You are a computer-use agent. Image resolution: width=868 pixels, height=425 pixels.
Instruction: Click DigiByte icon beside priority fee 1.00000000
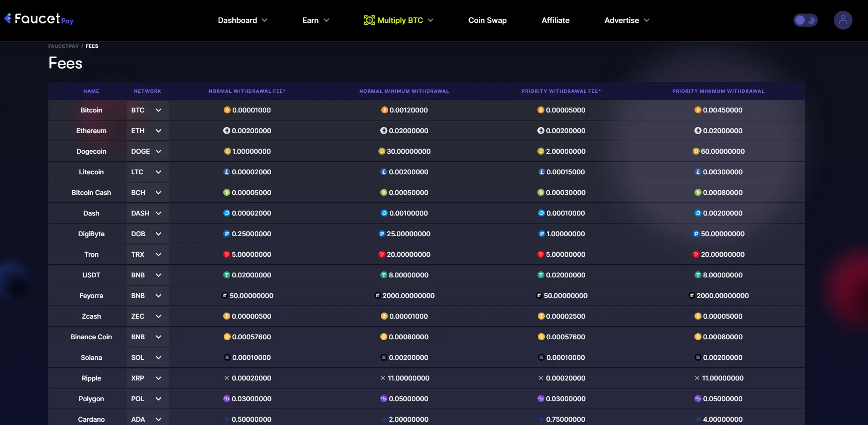click(542, 234)
